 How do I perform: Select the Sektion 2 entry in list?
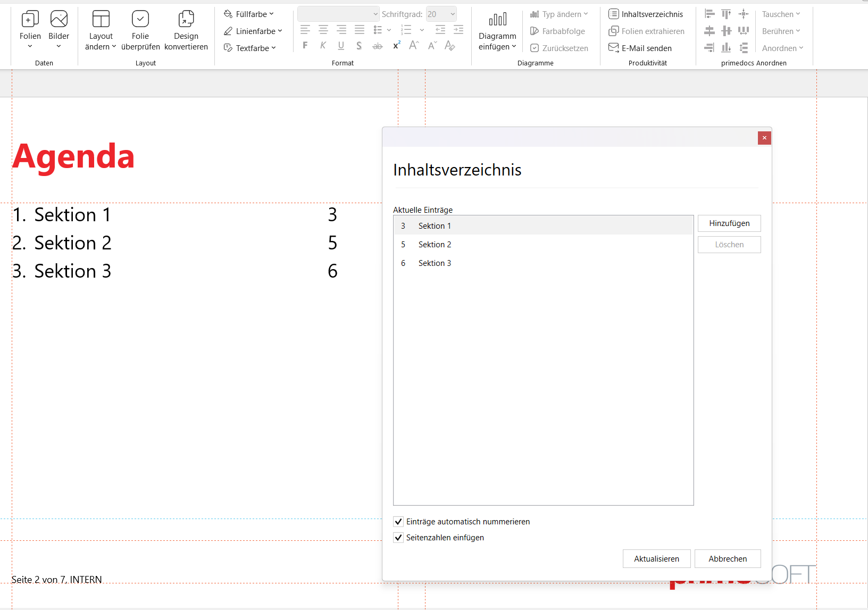point(544,245)
